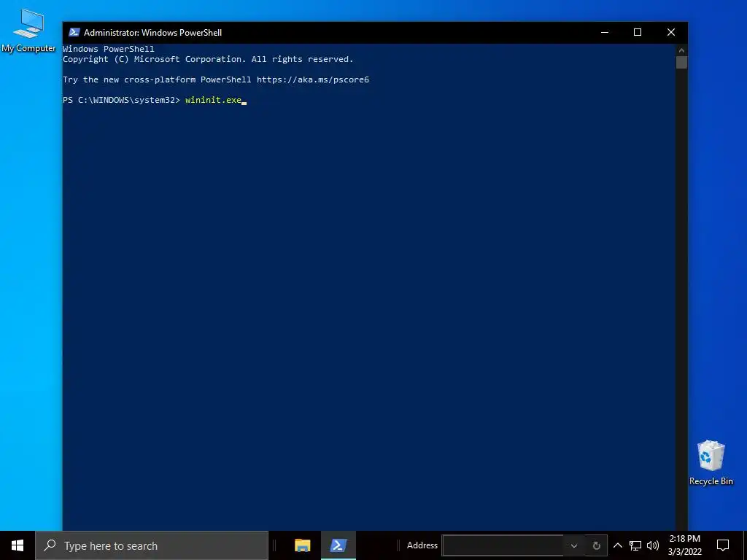The image size is (747, 560).
Task: Click the taskbar 'Address' toolbar label
Action: pos(422,545)
